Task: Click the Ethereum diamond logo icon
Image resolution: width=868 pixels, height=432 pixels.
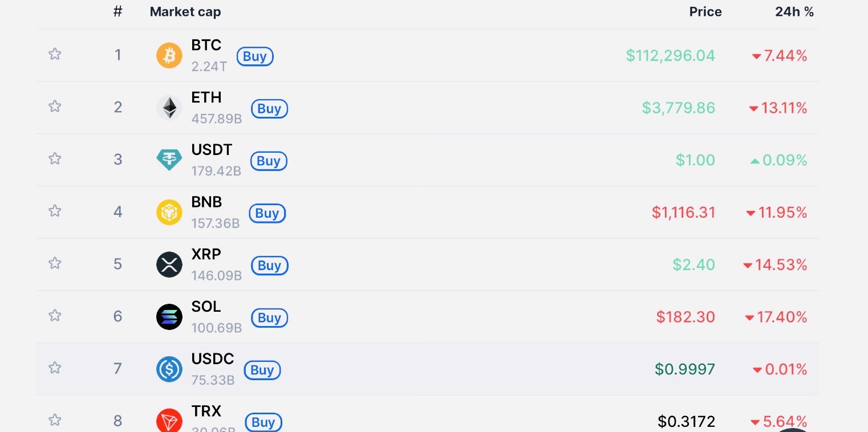Action: (x=169, y=108)
